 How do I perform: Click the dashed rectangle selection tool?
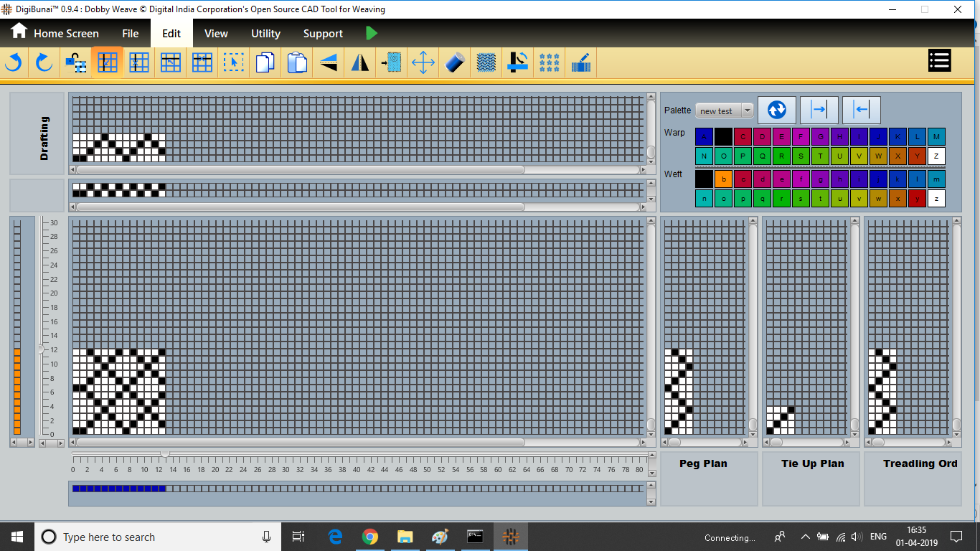233,63
